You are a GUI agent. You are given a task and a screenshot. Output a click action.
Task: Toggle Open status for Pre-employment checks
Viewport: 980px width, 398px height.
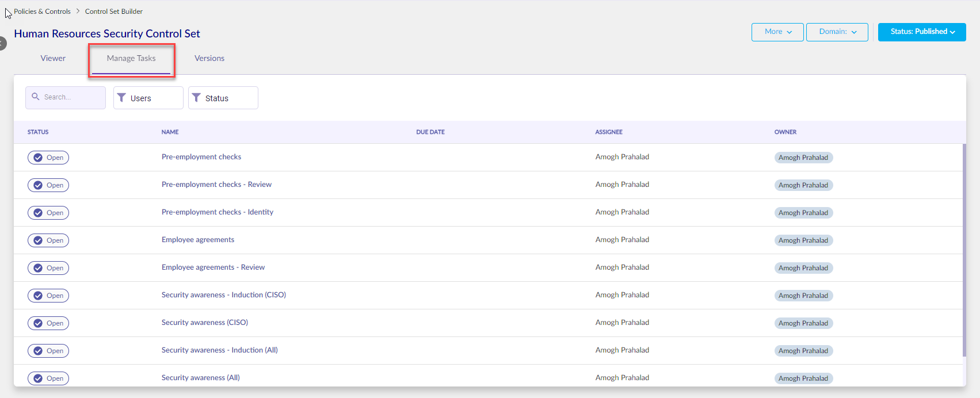click(x=48, y=158)
